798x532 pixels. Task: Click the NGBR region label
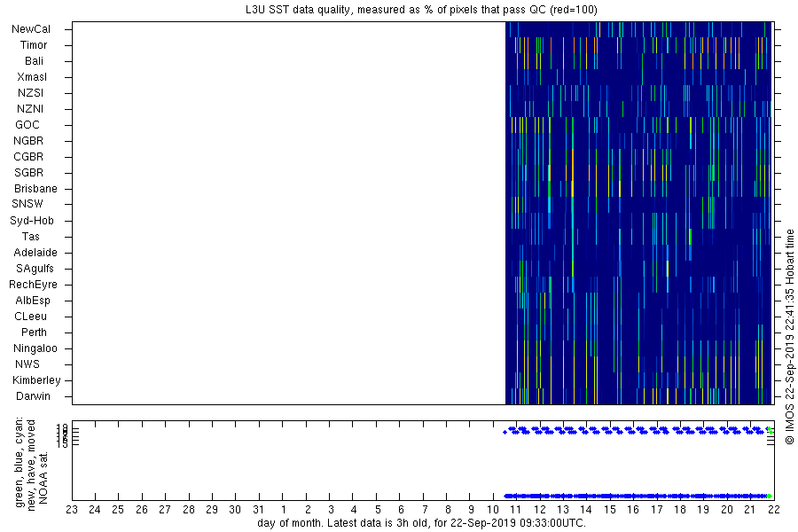tap(28, 141)
